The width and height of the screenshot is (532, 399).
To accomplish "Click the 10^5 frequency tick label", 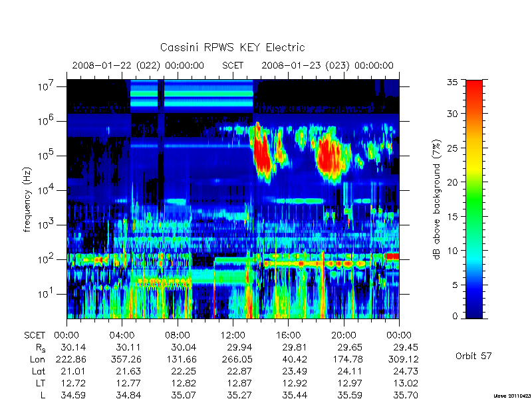I will 47,156.
